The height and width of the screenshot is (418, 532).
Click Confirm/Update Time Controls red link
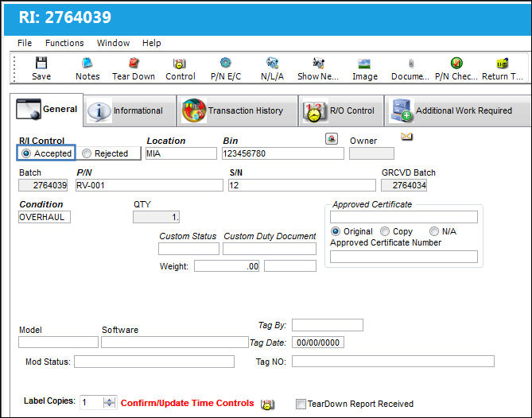[188, 403]
